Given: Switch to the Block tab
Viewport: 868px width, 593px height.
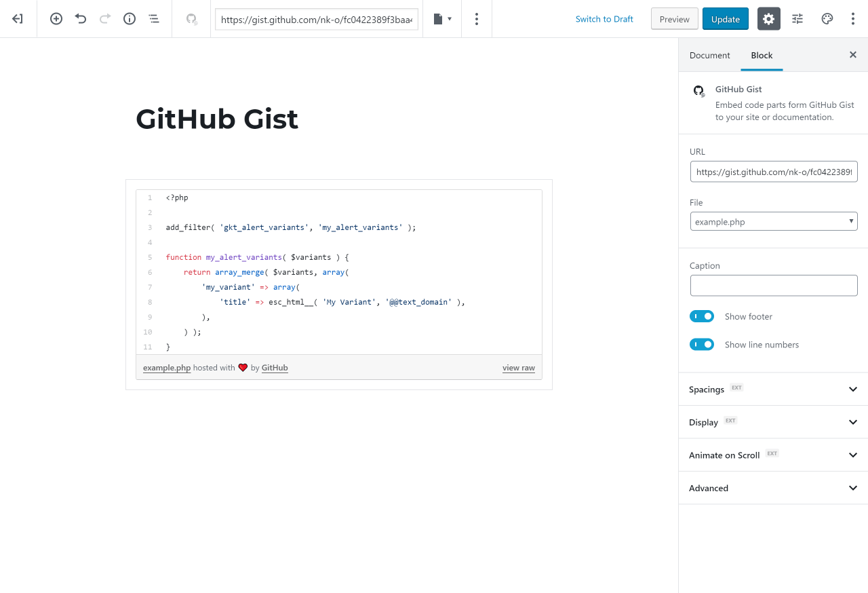Looking at the screenshot, I should (x=762, y=55).
